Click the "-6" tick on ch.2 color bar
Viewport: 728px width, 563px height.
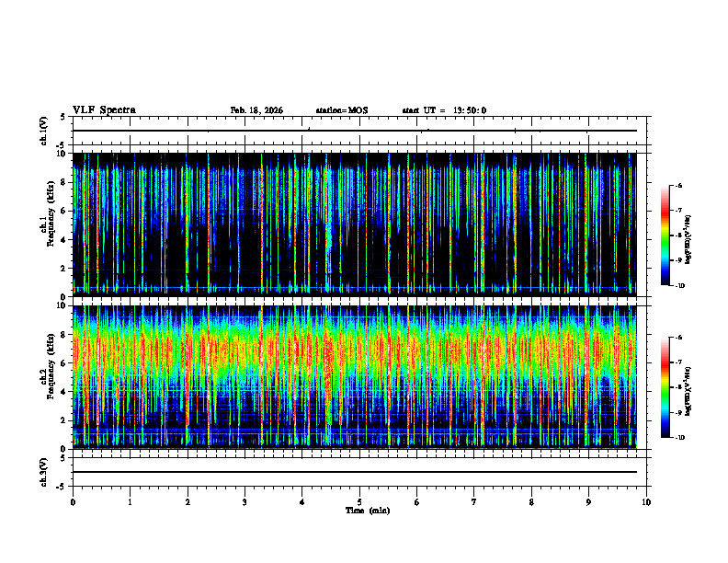(678, 338)
